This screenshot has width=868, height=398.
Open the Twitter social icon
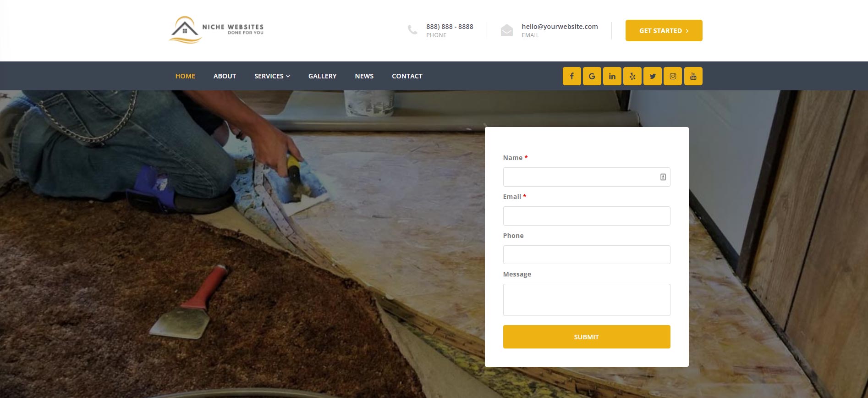653,76
